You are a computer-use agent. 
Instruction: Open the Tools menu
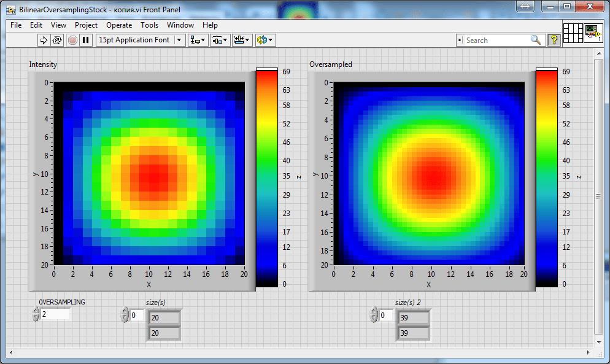(x=149, y=25)
